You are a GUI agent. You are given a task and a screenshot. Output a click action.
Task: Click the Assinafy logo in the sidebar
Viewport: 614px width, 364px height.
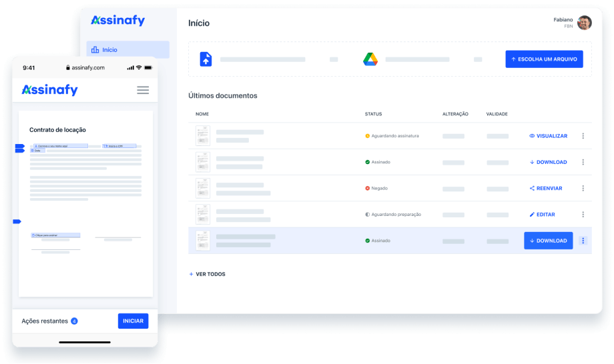[118, 21]
